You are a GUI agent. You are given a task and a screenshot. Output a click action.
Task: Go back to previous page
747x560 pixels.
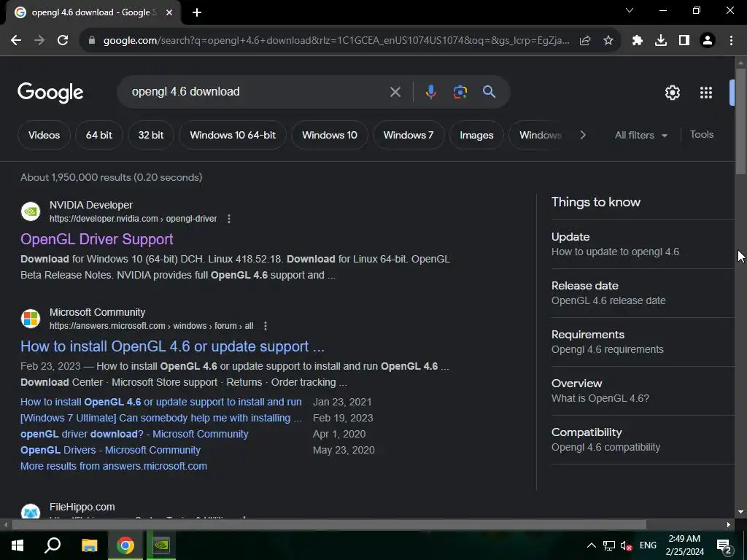[x=16, y=41]
